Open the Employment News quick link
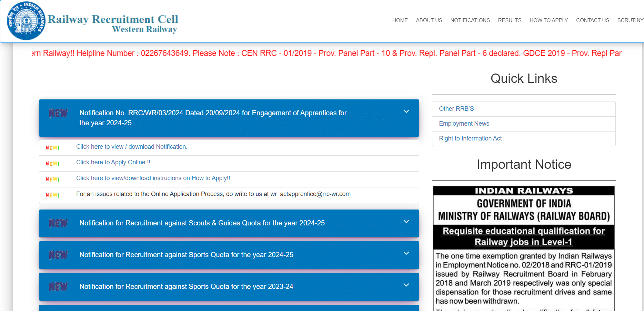644x311 pixels. (464, 123)
